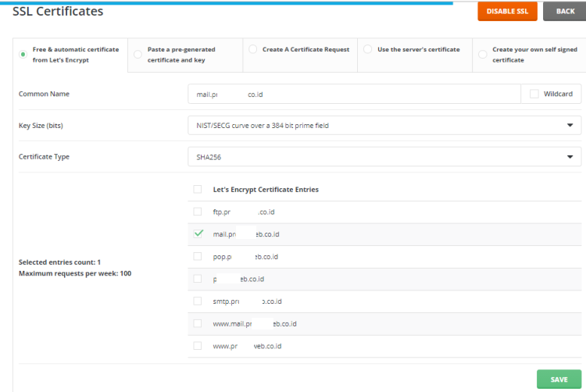Click the Key Size (bits) label
Image resolution: width=586 pixels, height=392 pixels.
tap(41, 126)
